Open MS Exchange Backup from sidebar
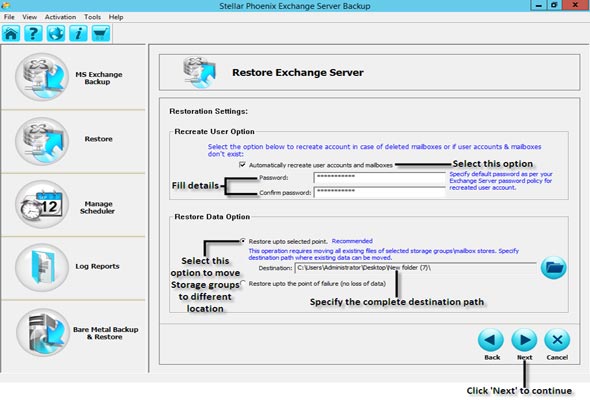The image size is (590, 400). click(x=42, y=77)
